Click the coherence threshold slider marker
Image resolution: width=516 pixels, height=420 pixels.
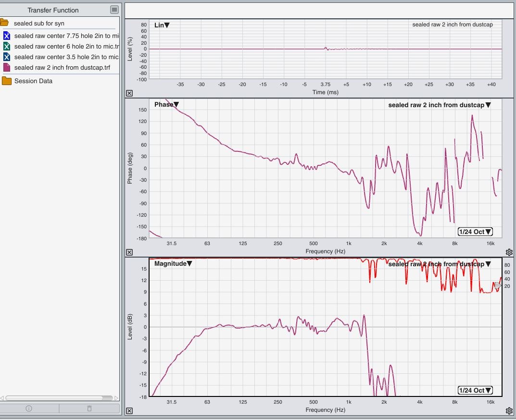[x=498, y=286]
